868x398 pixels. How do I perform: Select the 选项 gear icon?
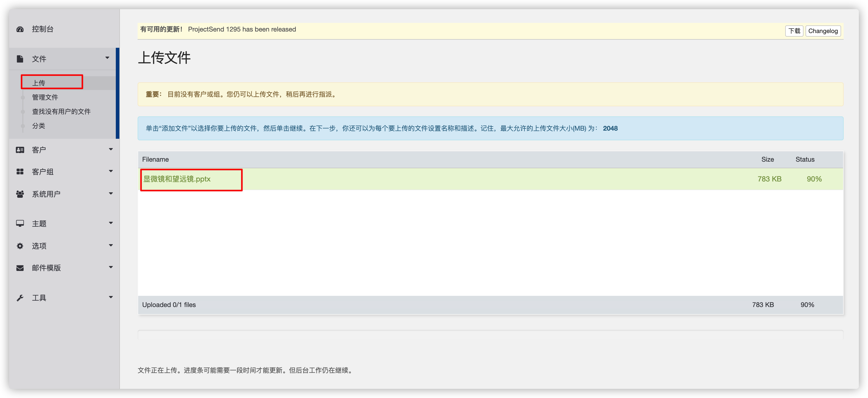20,246
